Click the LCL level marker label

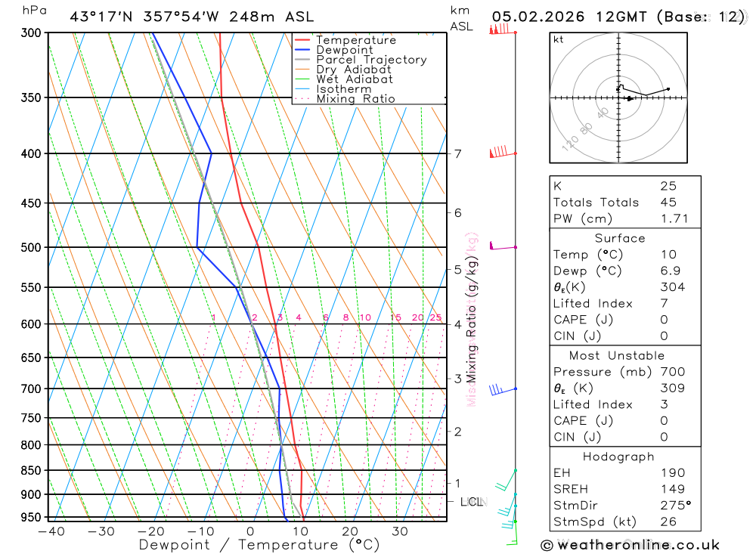[x=472, y=502]
